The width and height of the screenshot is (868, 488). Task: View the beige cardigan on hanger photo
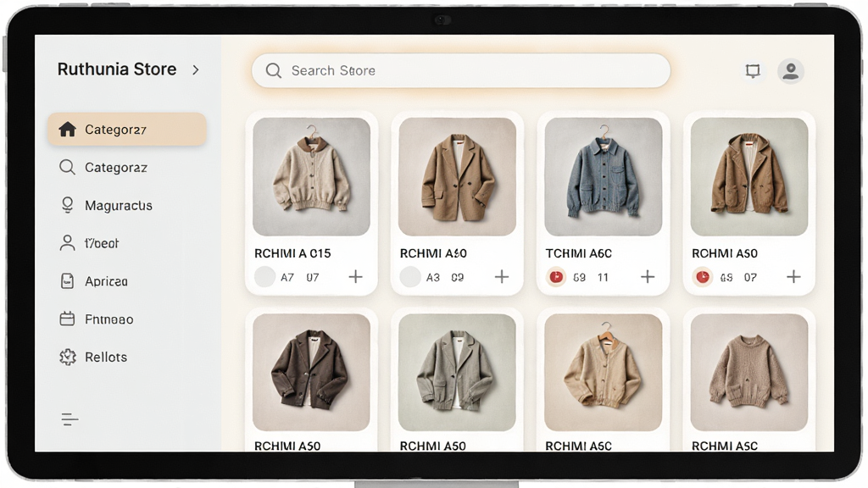point(604,373)
